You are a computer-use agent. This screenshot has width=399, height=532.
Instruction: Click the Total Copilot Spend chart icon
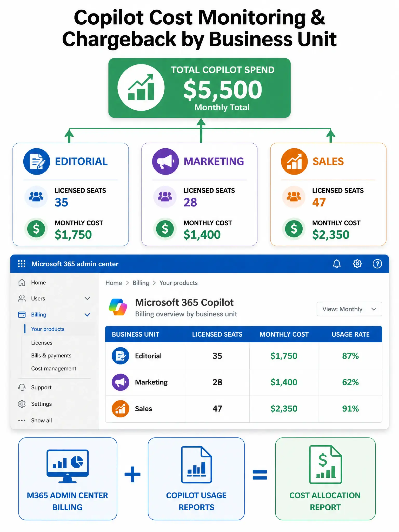pos(141,88)
